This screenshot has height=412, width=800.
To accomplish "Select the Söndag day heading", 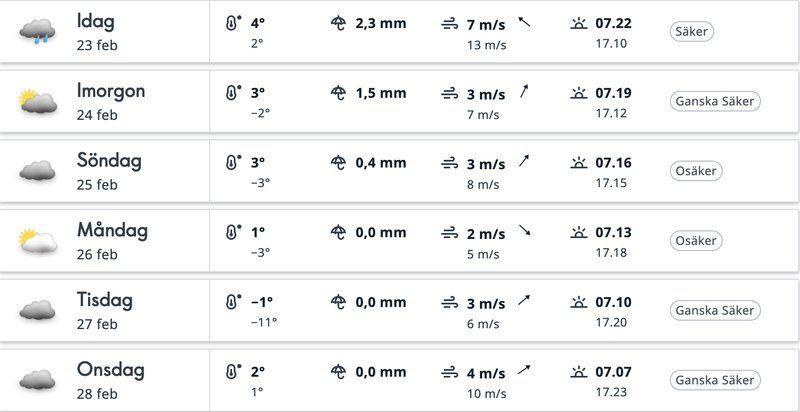I will pos(109,161).
